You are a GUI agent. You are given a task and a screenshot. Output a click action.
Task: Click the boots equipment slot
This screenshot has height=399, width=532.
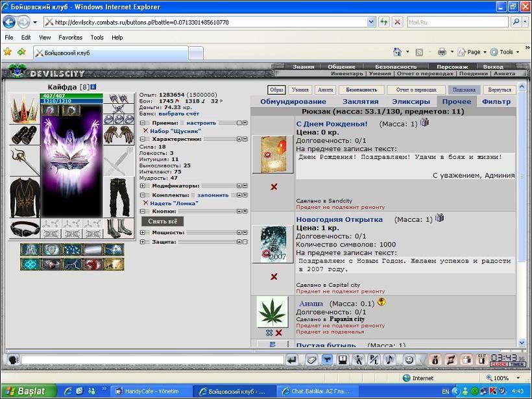tap(119, 228)
